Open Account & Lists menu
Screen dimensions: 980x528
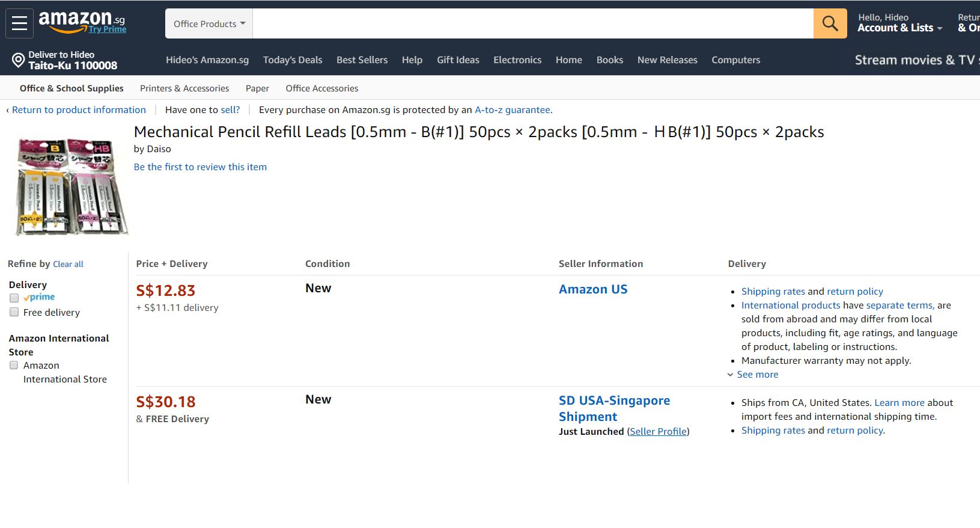(x=899, y=23)
